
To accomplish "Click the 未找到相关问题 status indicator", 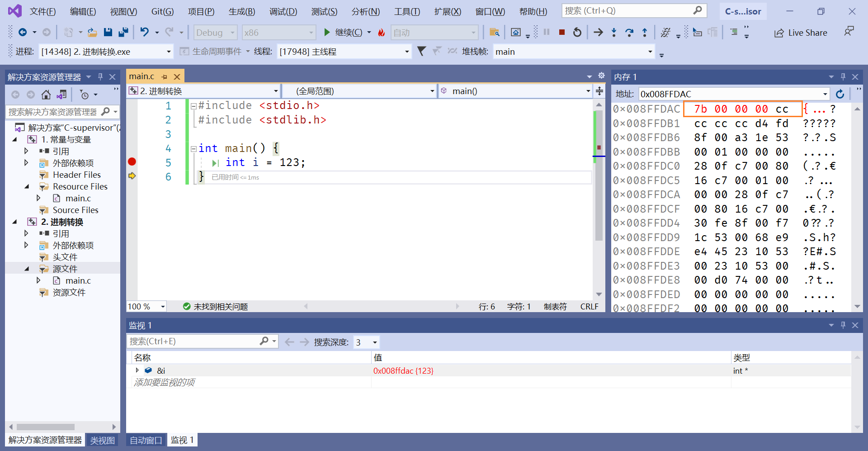I will coord(215,306).
